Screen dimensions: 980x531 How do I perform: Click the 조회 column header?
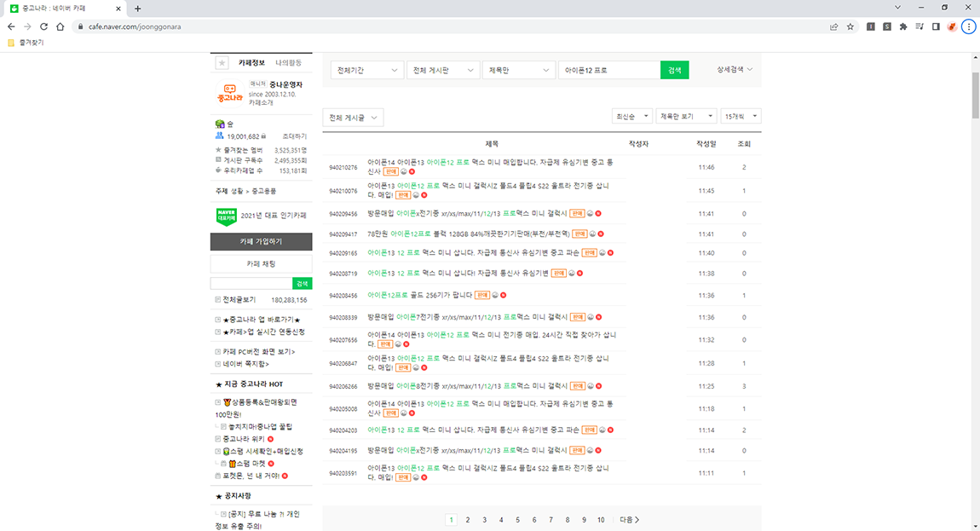744,144
